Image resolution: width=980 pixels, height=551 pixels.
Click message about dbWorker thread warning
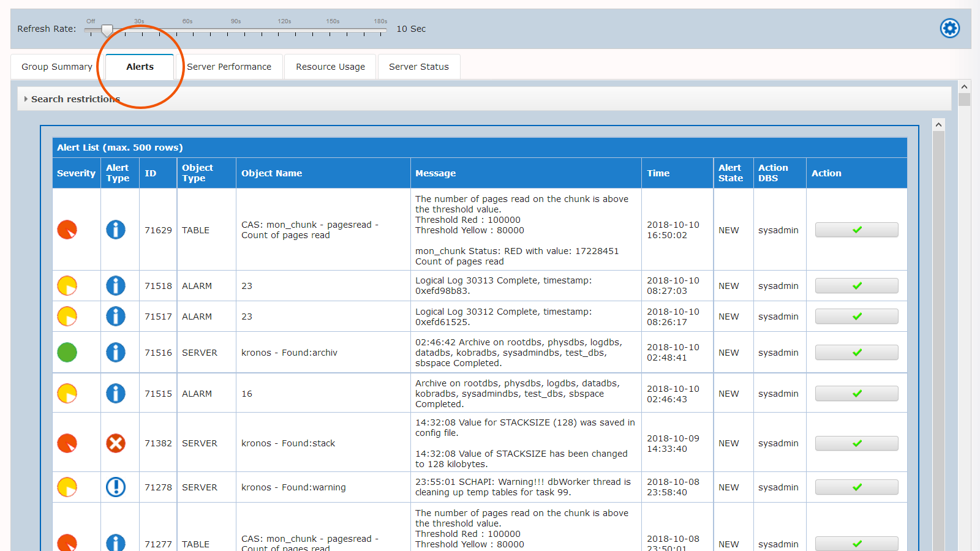[523, 487]
